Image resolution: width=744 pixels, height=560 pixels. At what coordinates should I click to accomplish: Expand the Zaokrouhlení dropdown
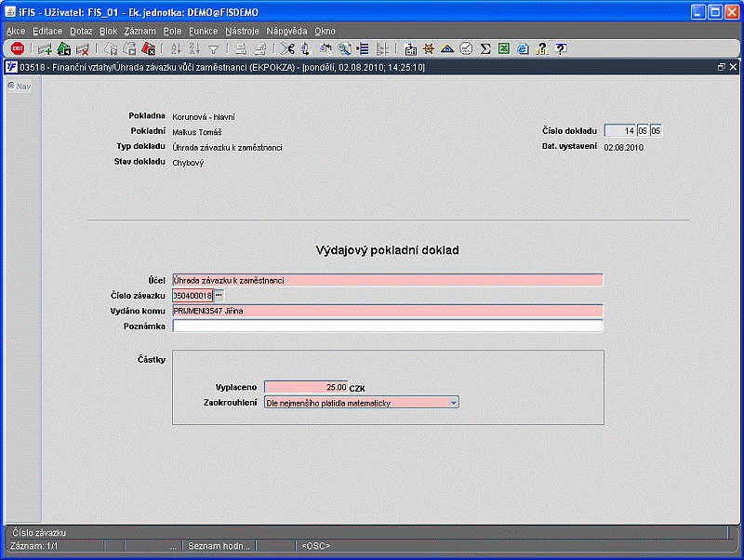[453, 403]
